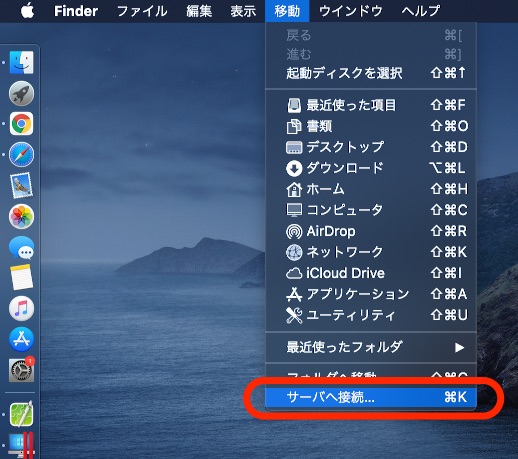Screen dimensions: 518x459
Task: Select iCloud Drive menu item
Action: [371, 273]
